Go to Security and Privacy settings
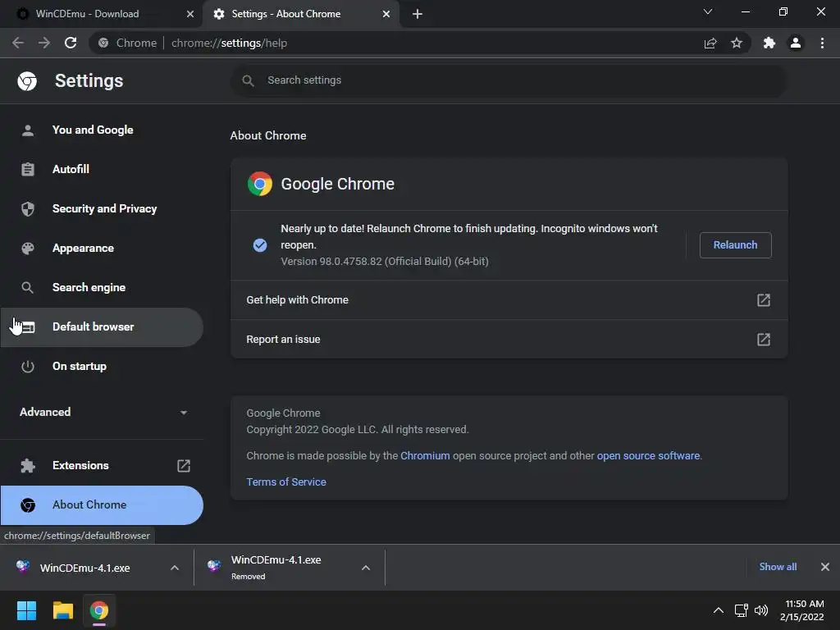This screenshot has width=840, height=630. click(102, 209)
